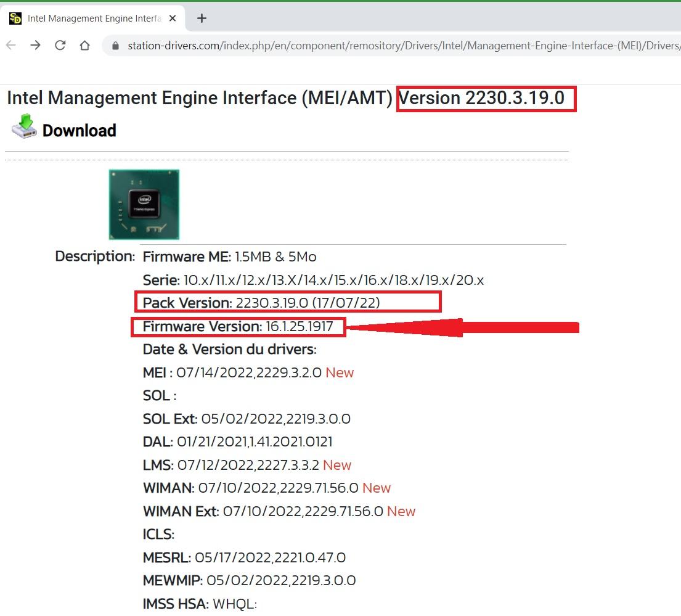Click the Download link text

pos(80,131)
